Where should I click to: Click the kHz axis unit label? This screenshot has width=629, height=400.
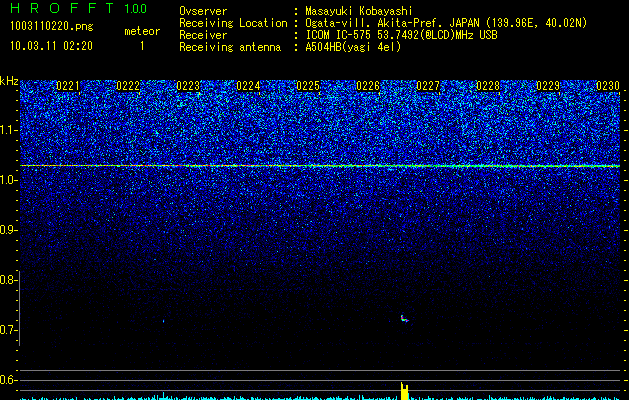9,81
